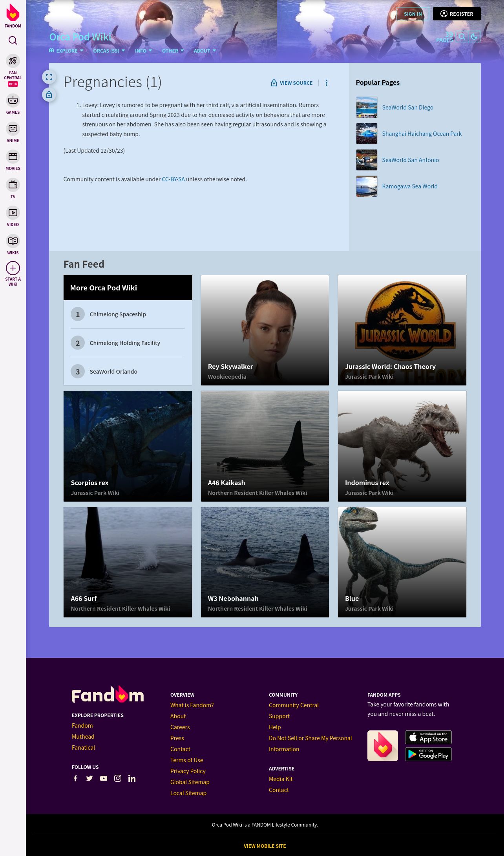
Task: Click SeaWorld San Diego thumbnail image
Action: coord(367,107)
